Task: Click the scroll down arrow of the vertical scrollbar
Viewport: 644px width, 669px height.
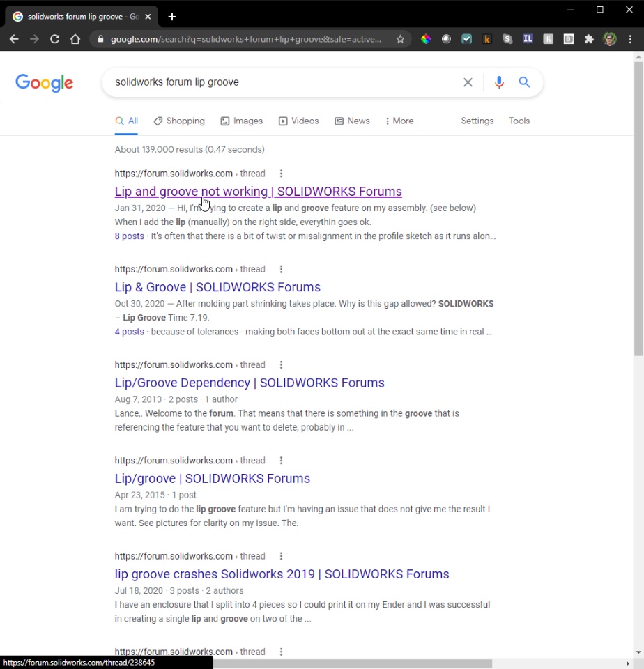Action: pyautogui.click(x=638, y=652)
